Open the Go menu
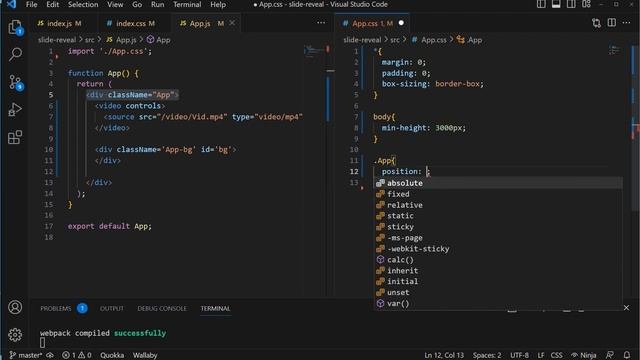Screen dimensions: 640x360 [x=137, y=4]
